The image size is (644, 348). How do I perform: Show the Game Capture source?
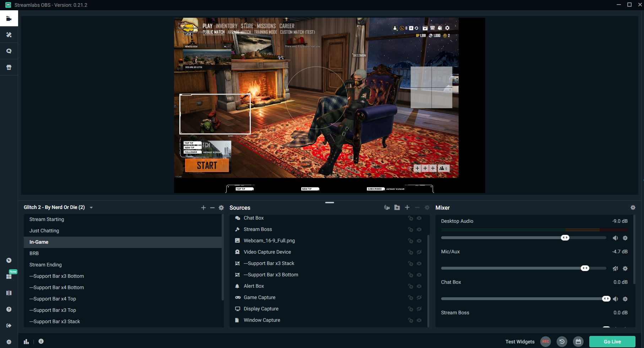[x=419, y=298]
